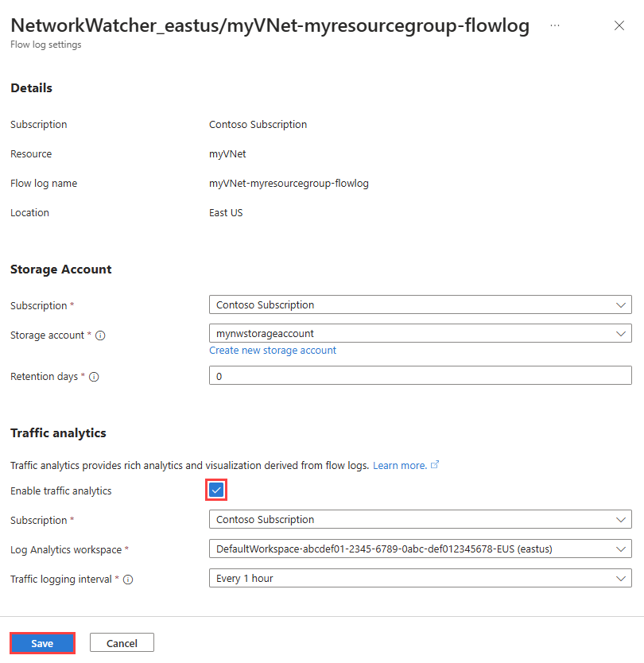The width and height of the screenshot is (644, 663).
Task: Show info tooltip for Storage account
Action: click(x=100, y=335)
